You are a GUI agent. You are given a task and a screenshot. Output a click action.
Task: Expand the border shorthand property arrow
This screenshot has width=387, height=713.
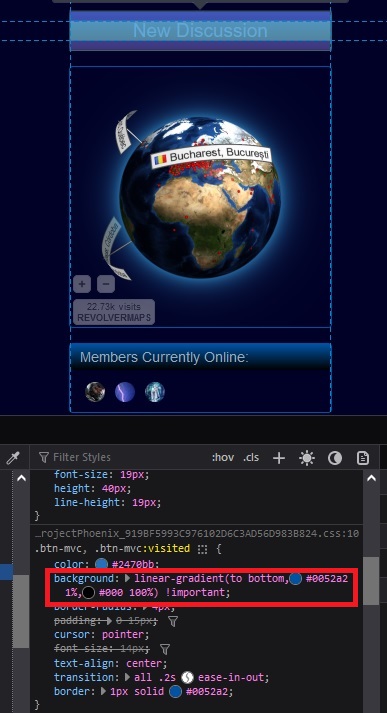(103, 692)
